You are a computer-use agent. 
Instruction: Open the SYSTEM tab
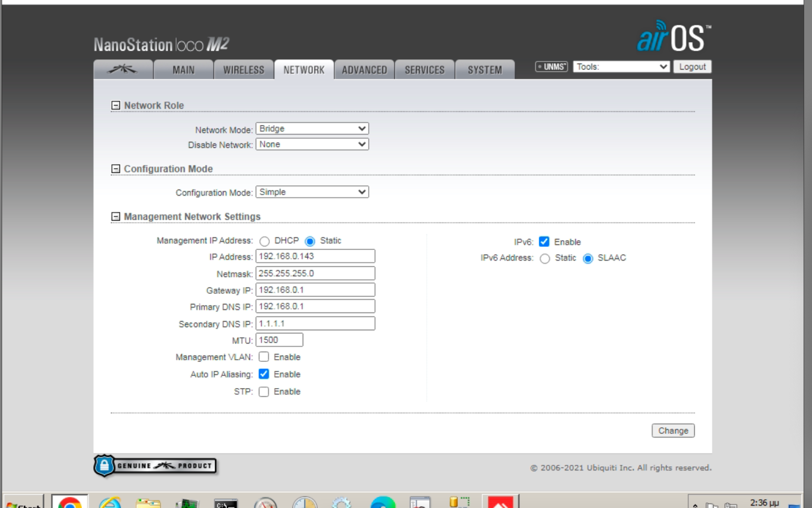(485, 70)
